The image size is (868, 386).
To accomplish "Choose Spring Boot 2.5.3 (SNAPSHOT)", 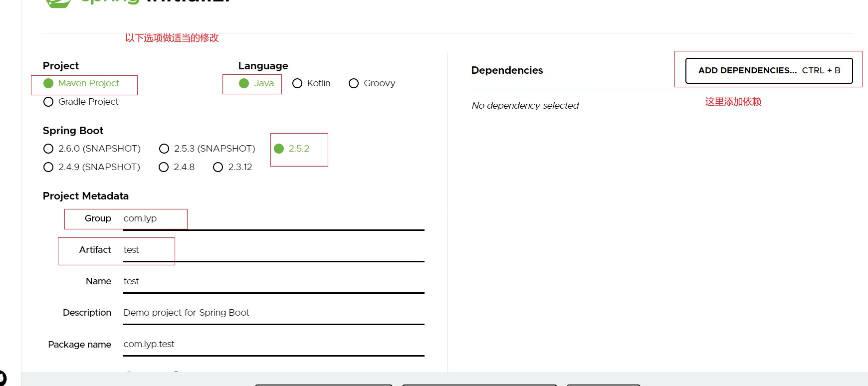I will (x=164, y=149).
